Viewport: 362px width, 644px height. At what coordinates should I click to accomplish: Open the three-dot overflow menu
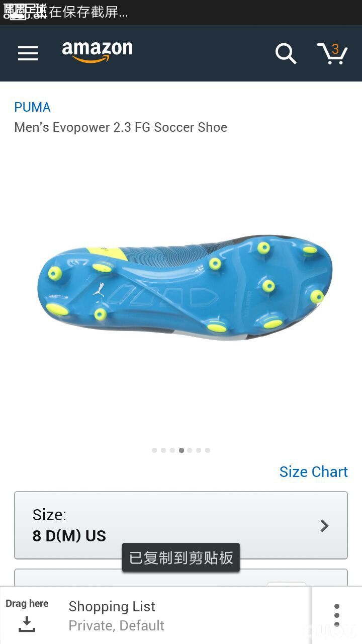point(337,615)
